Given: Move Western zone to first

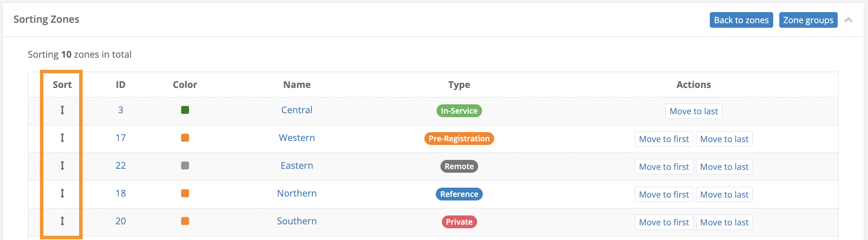Looking at the screenshot, I should tap(664, 139).
